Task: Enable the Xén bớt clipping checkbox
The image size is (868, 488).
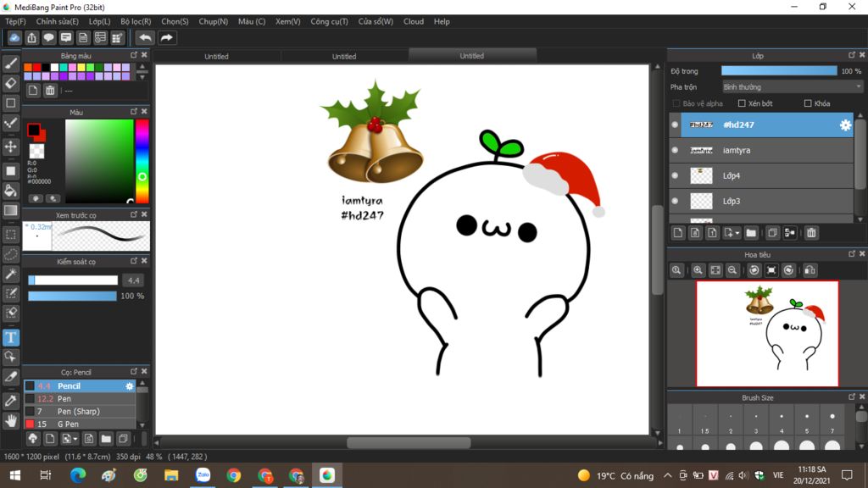Action: click(x=742, y=103)
